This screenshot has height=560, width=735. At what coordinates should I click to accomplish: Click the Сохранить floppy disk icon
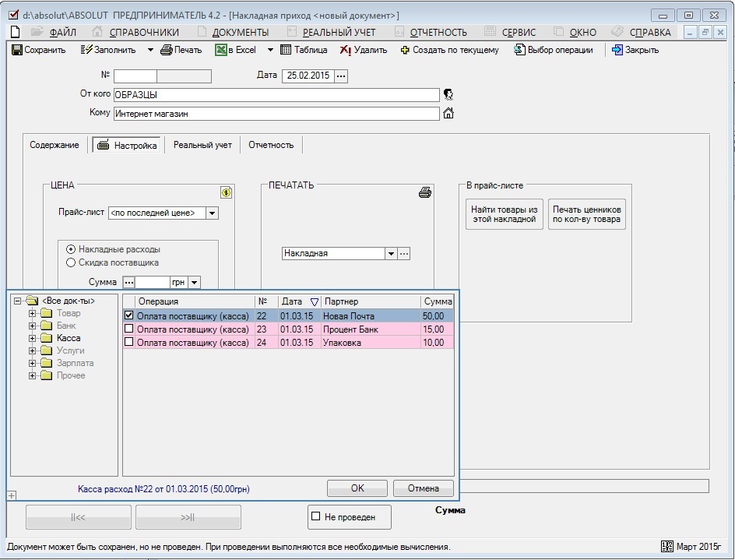(17, 50)
